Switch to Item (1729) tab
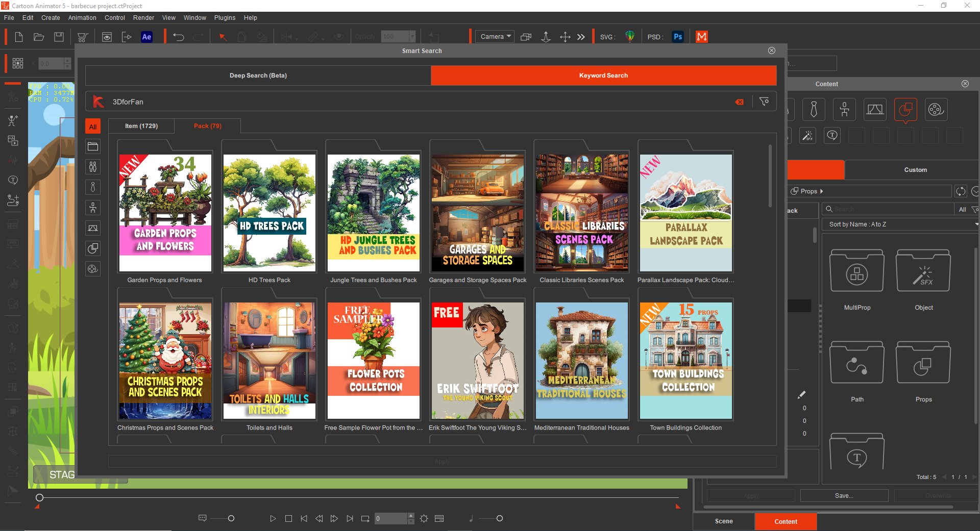 [141, 126]
